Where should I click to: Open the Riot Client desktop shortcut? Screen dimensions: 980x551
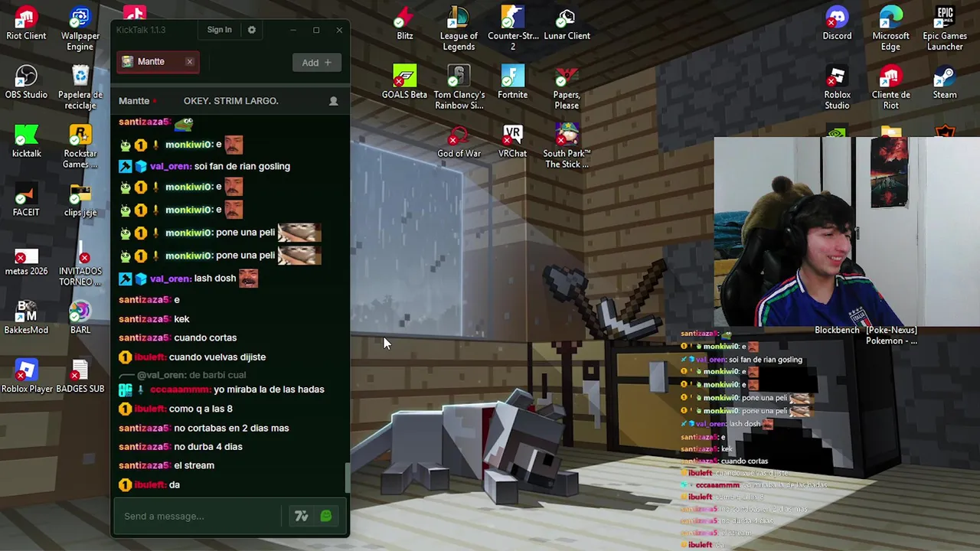(26, 24)
